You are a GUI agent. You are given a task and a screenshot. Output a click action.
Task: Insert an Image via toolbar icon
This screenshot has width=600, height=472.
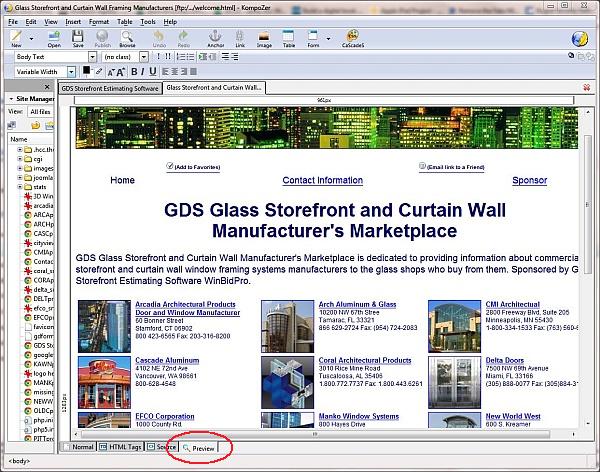264,39
